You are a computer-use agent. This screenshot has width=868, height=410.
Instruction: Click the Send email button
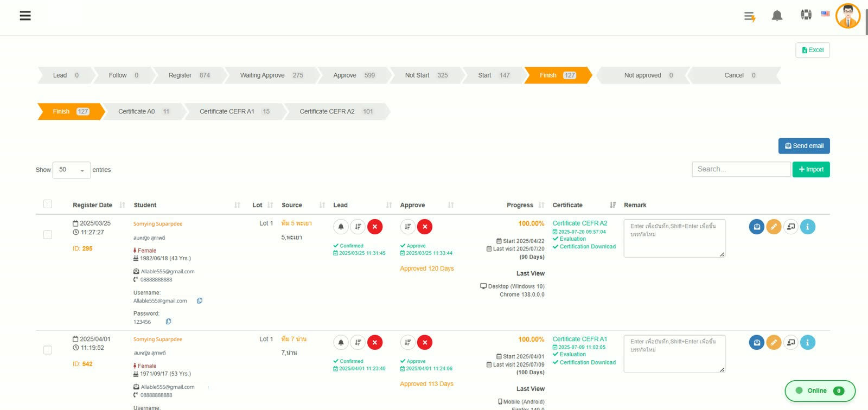coord(804,146)
